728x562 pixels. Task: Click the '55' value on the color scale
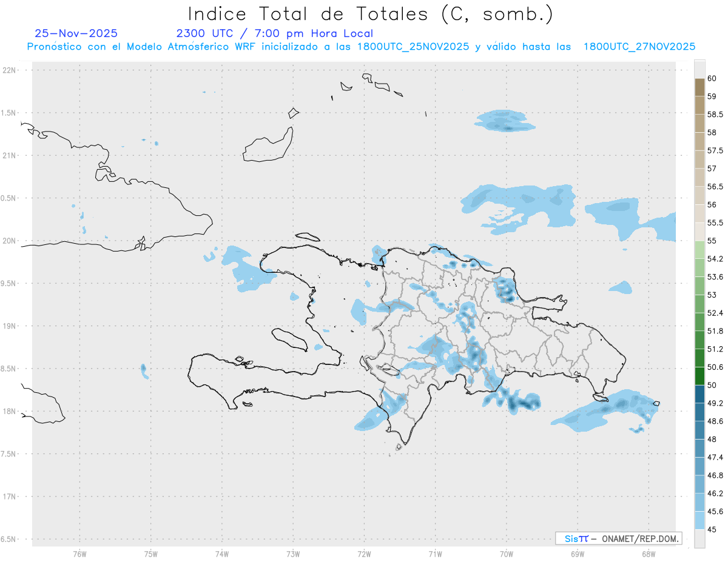712,241
